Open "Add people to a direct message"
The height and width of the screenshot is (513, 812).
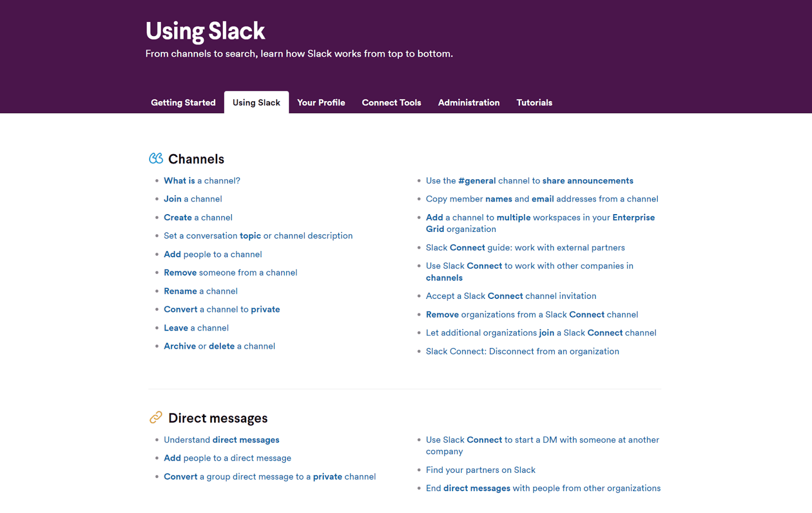tap(227, 458)
